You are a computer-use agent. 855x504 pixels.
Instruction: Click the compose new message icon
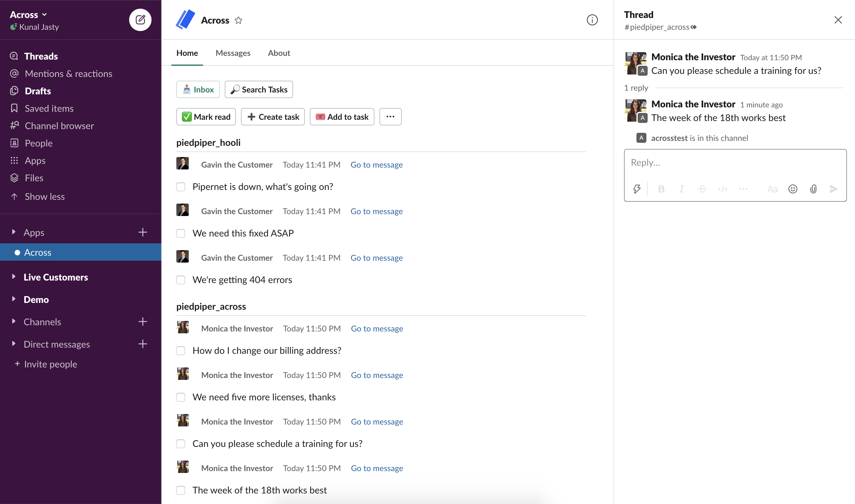[x=140, y=20]
